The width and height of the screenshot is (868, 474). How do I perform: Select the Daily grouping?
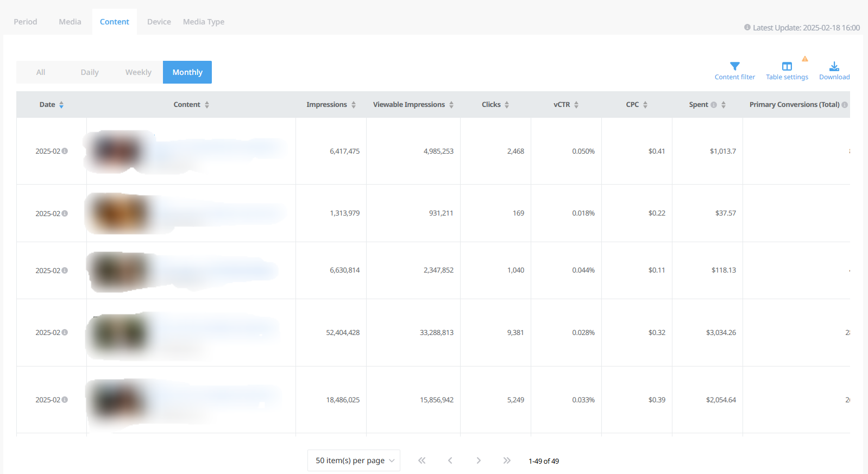[x=90, y=72]
